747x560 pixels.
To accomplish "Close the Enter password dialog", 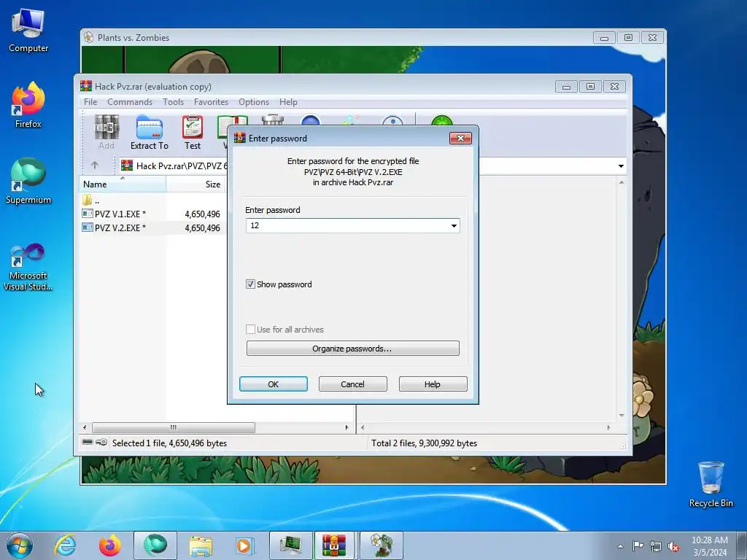I will pos(460,138).
